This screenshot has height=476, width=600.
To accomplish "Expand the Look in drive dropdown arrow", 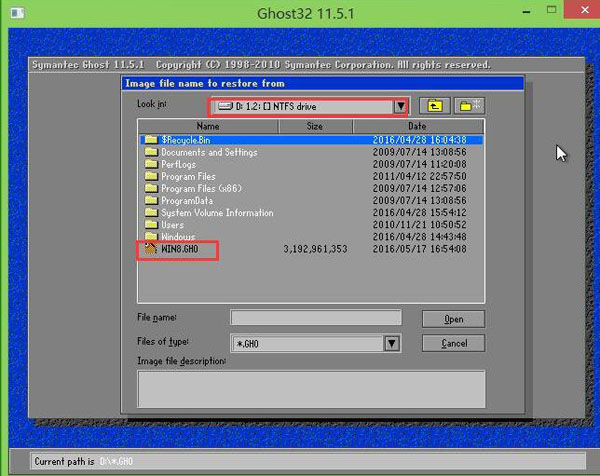I will tap(400, 106).
